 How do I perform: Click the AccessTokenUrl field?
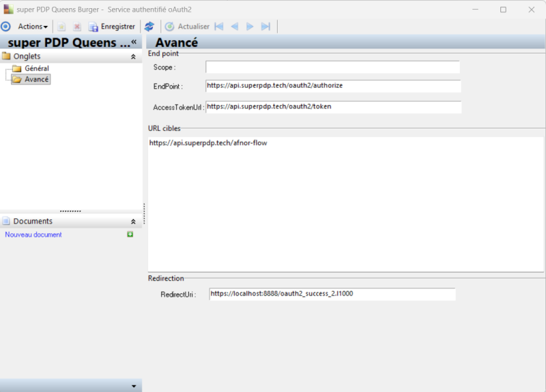click(x=334, y=107)
